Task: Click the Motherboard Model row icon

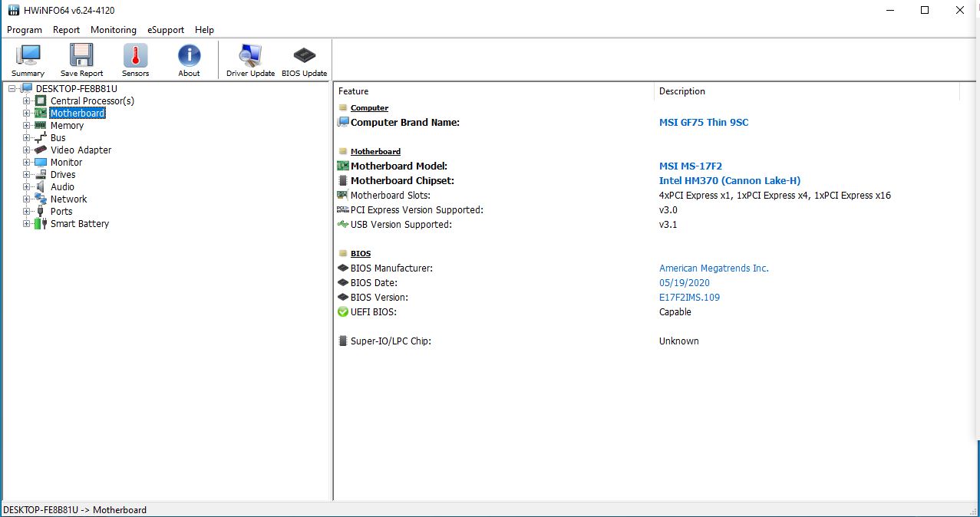Action: pyautogui.click(x=343, y=166)
